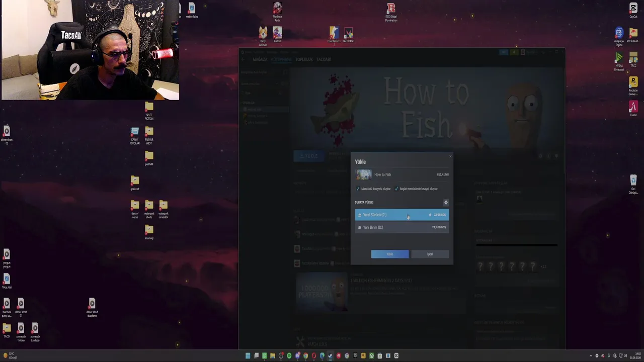Cancel the install with İptal button
Viewport: 644px width, 362px height.
coord(430,254)
